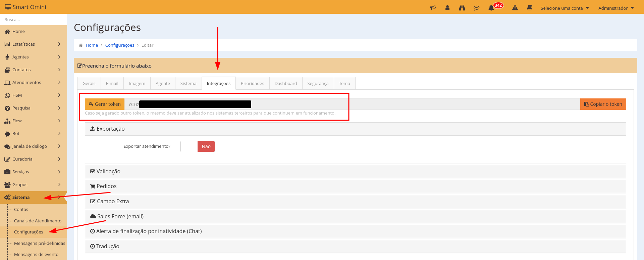
Task: Click the Configurações breadcrumb link
Action: (x=119, y=45)
